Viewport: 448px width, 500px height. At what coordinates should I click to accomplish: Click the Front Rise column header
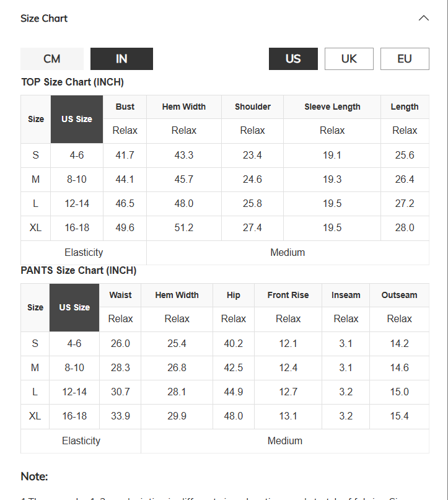(x=288, y=296)
